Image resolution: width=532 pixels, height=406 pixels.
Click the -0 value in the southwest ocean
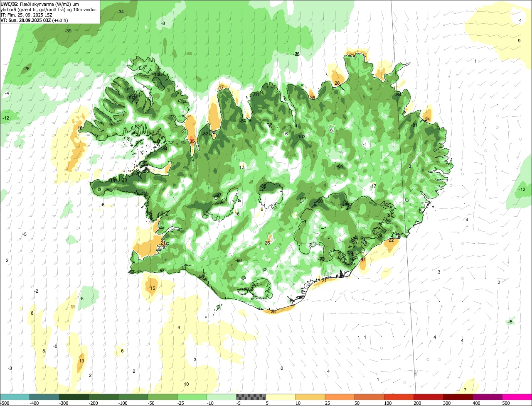56,346
